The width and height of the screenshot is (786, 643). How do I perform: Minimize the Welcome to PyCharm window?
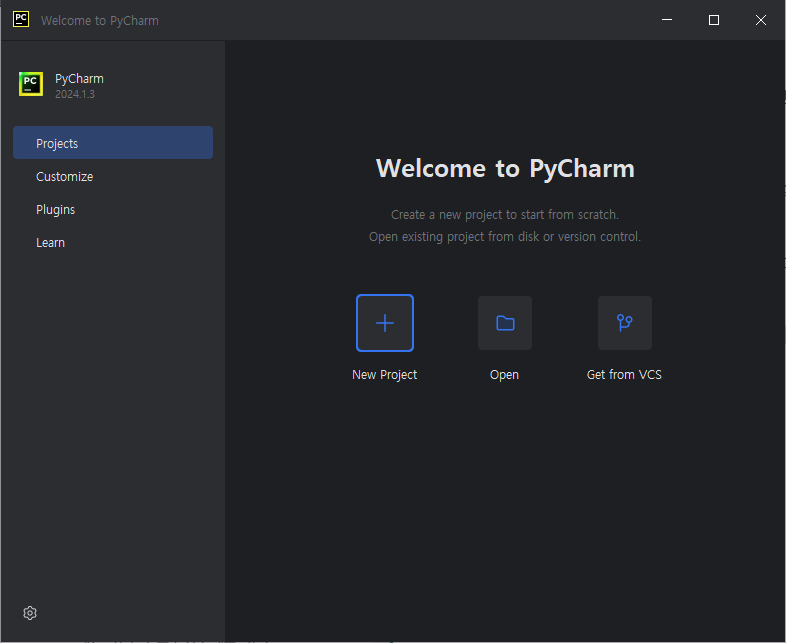(667, 20)
